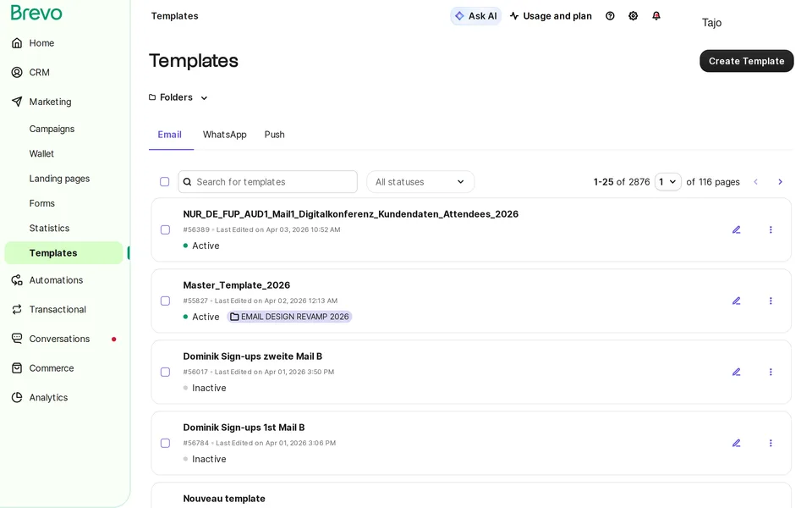Go to previous page arrow
Viewport: 812px width, 508px height.
[755, 182]
